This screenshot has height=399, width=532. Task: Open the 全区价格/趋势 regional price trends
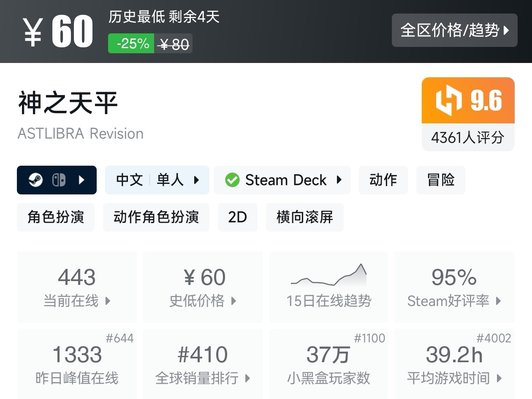click(454, 30)
